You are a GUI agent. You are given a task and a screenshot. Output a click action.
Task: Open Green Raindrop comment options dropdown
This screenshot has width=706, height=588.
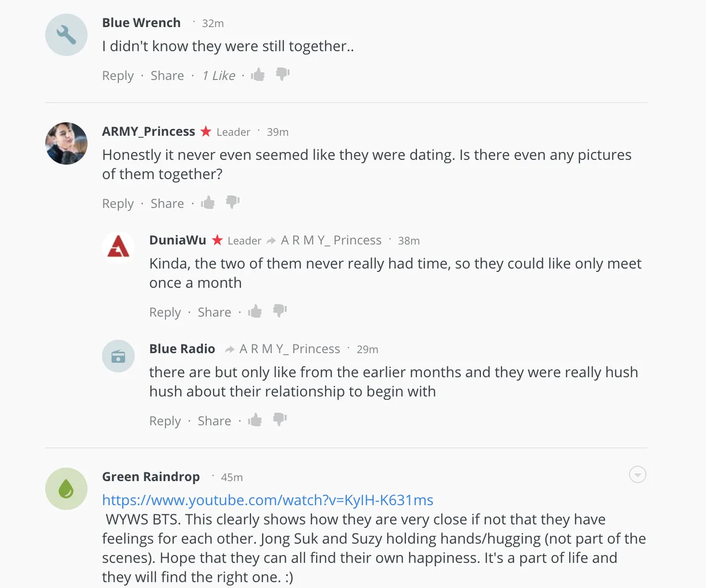[638, 474]
